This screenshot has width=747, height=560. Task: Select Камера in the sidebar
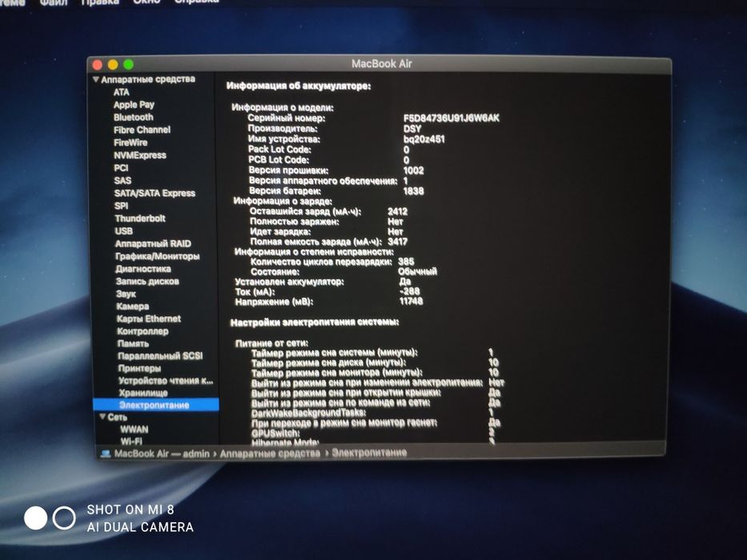(132, 306)
